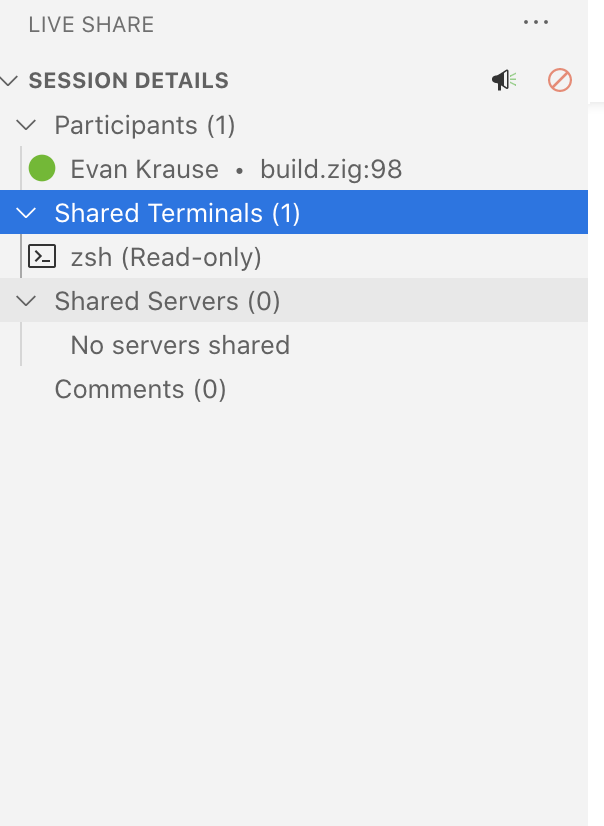
Task: Click the sound broadcast icon near Session Details
Action: 504,80
